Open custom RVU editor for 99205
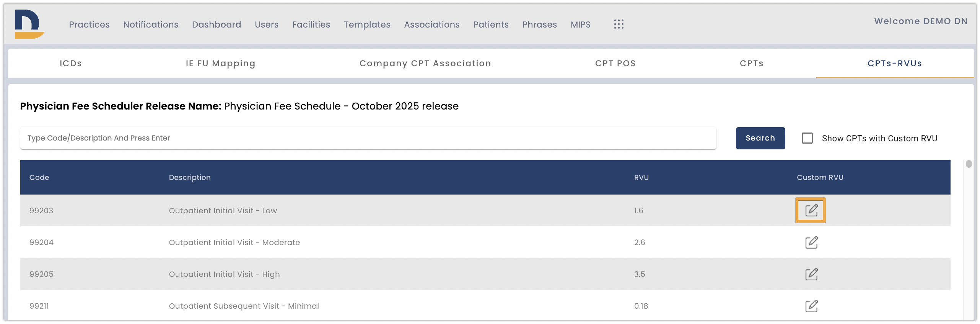The image size is (980, 324). point(811,274)
